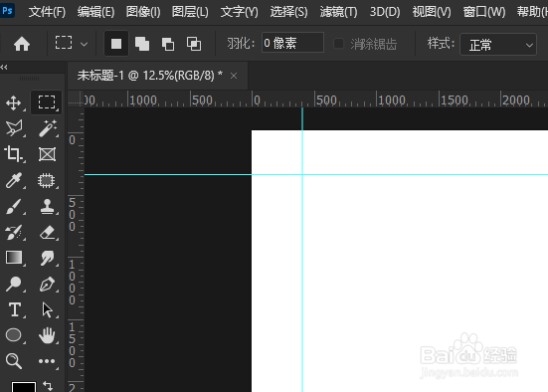Toggle the 消除锯齿 anti-alias checkbox

[x=338, y=44]
